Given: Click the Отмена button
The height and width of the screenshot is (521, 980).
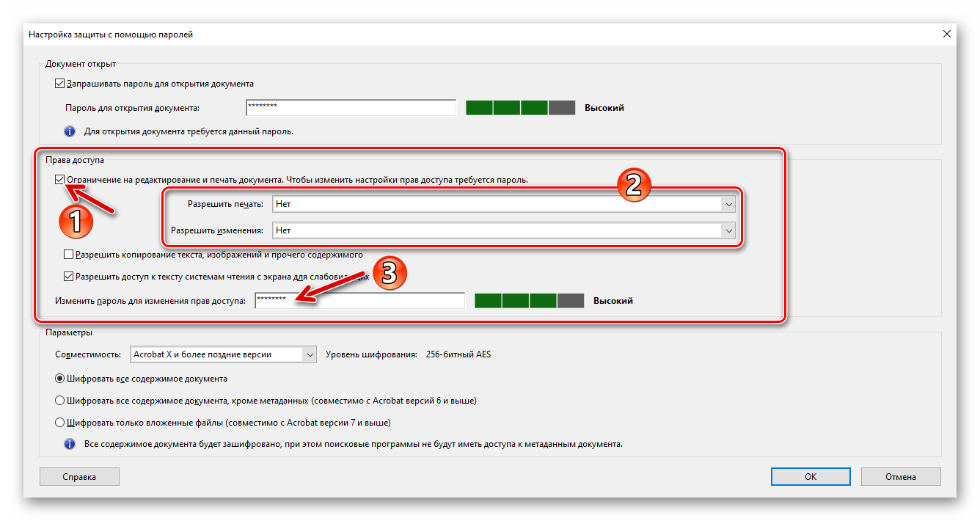Looking at the screenshot, I should click(901, 477).
